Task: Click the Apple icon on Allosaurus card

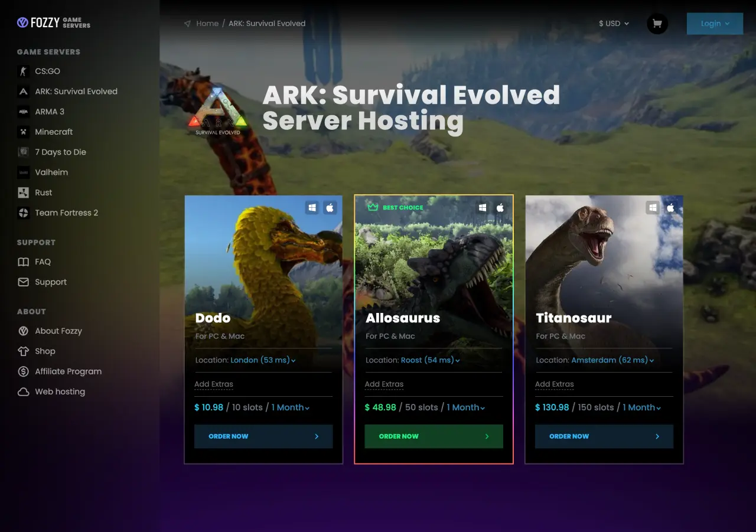Action: click(500, 207)
